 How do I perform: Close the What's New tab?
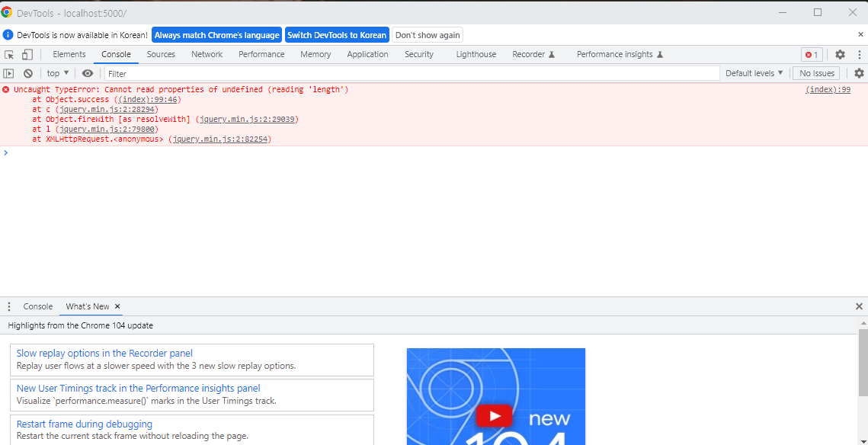click(x=117, y=306)
